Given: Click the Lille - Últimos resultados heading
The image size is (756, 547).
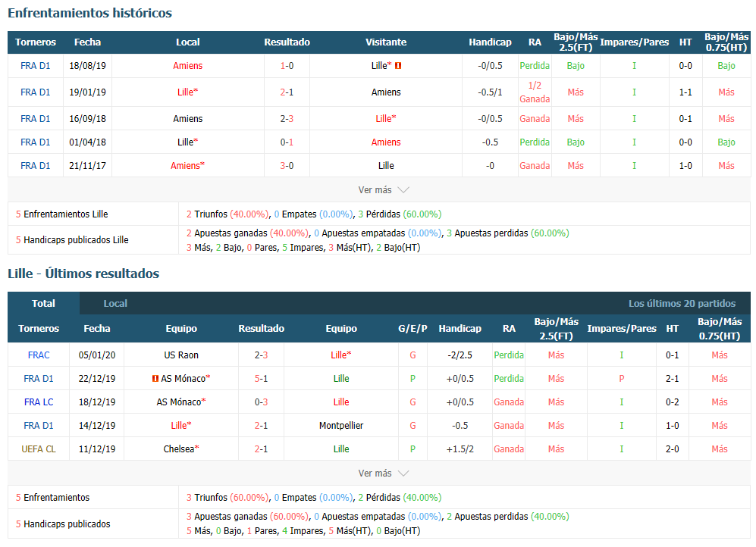Looking at the screenshot, I should (x=83, y=273).
